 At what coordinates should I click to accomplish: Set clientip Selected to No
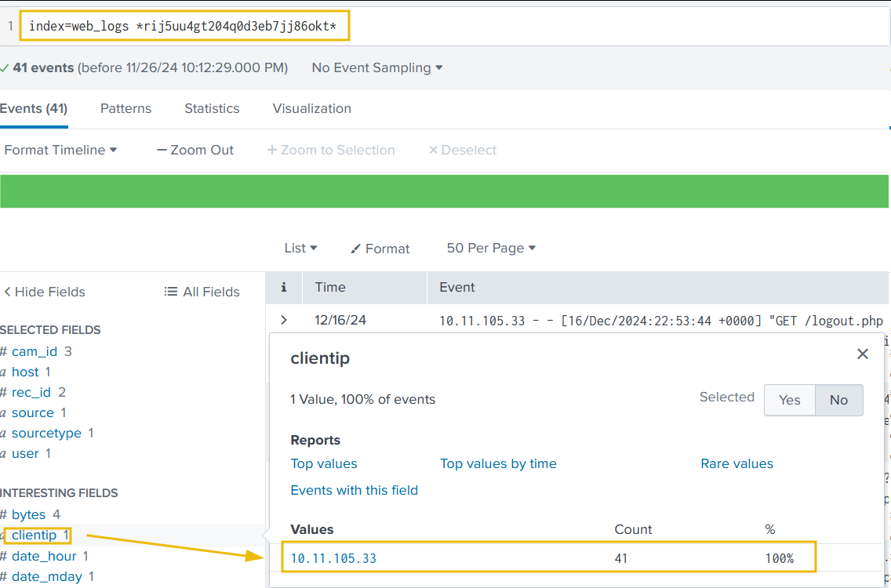pos(838,400)
